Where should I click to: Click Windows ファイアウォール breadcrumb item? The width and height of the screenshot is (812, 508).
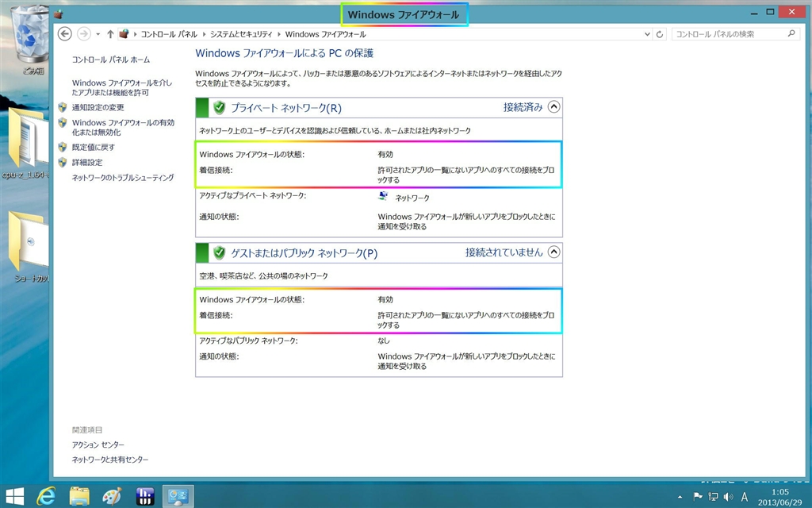tap(325, 34)
